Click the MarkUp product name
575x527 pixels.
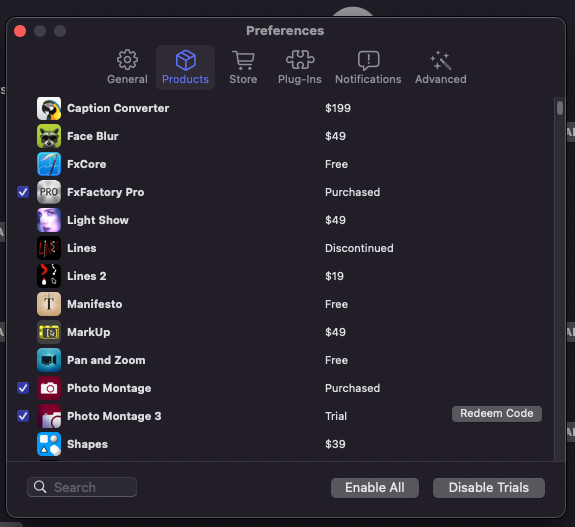pyautogui.click(x=89, y=332)
